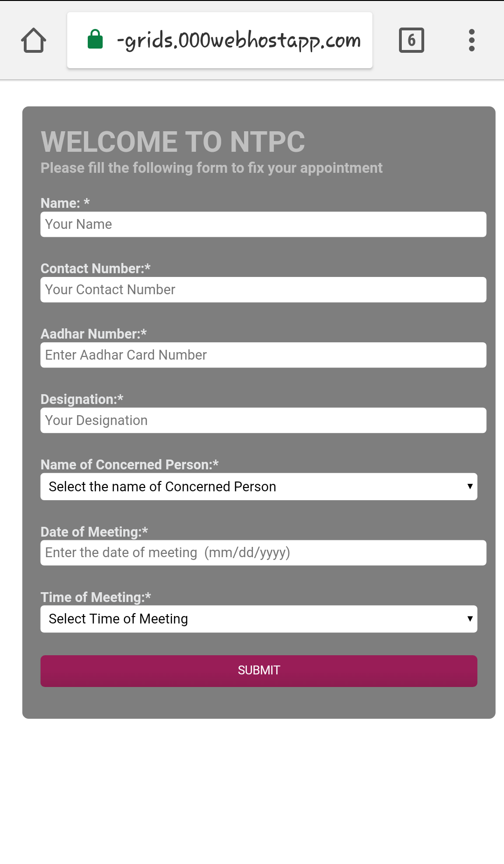Expand the Select Time of Meeting dropdown
Screen dimensions: 504x864
(259, 619)
